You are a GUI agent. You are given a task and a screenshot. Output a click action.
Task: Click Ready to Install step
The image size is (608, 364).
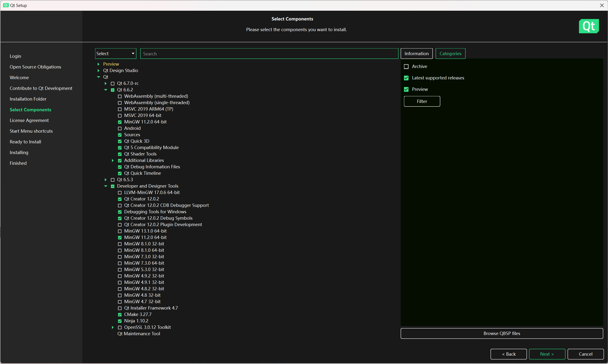(x=25, y=142)
